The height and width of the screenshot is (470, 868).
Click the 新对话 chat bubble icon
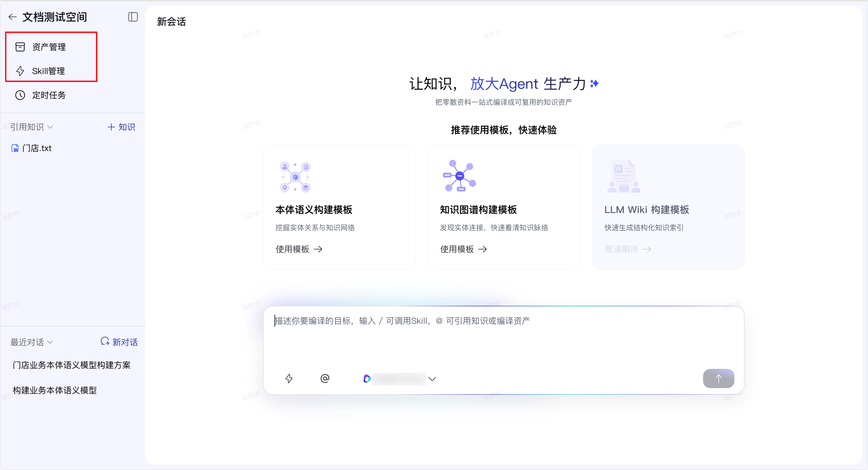(105, 341)
